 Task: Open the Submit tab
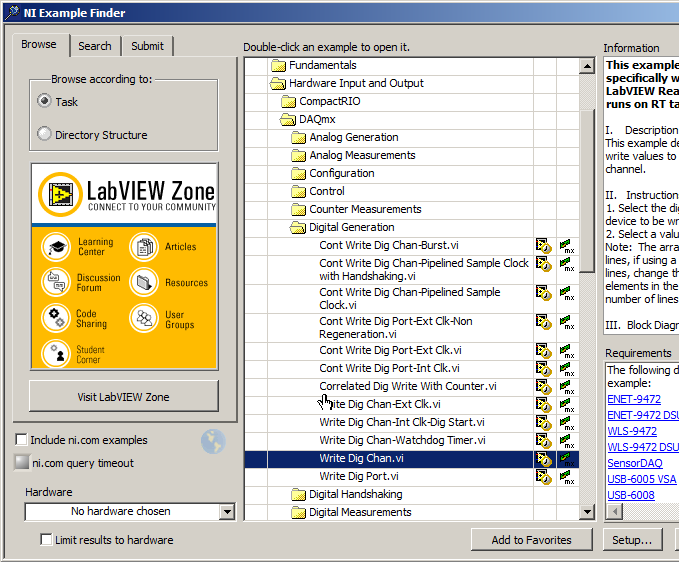click(x=147, y=46)
